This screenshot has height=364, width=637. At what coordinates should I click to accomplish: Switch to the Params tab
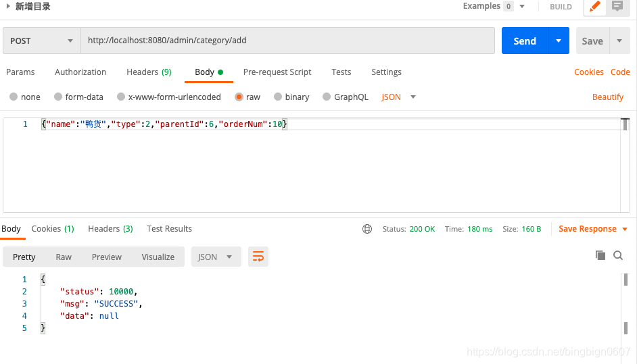pyautogui.click(x=20, y=72)
